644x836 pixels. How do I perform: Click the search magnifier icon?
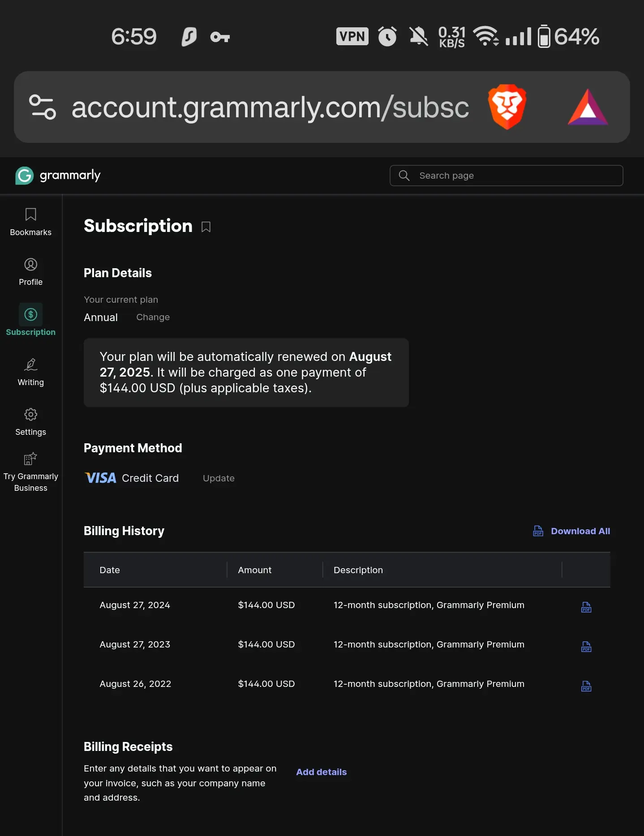click(404, 176)
